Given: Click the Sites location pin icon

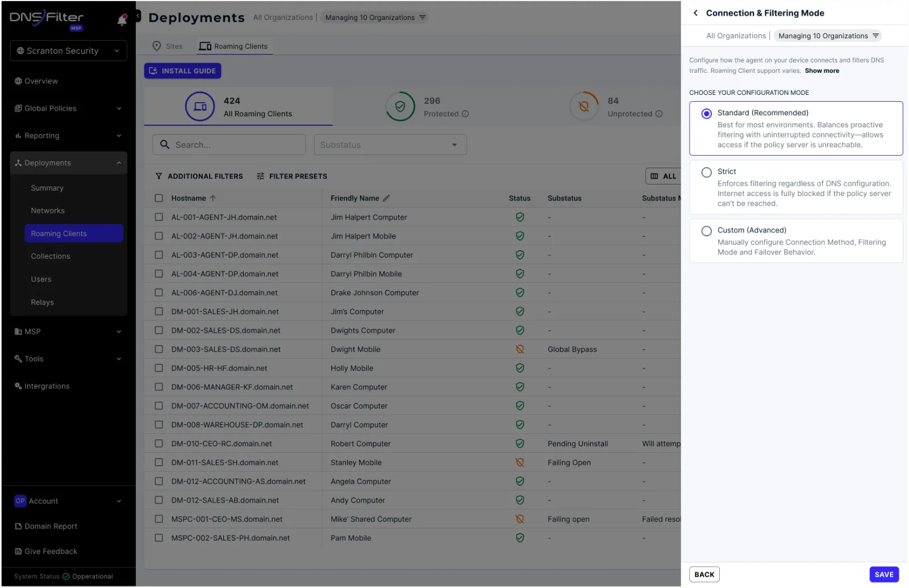Looking at the screenshot, I should click(x=157, y=46).
